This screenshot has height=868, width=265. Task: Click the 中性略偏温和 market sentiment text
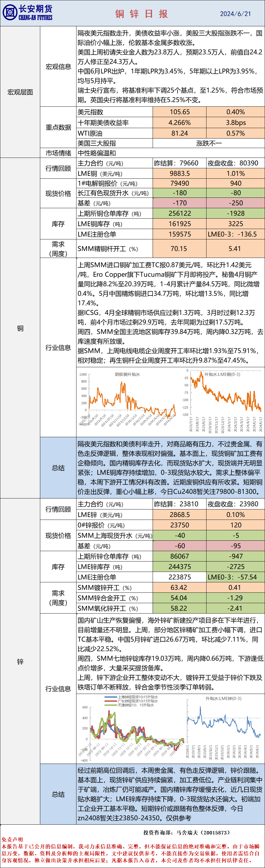tap(97, 153)
